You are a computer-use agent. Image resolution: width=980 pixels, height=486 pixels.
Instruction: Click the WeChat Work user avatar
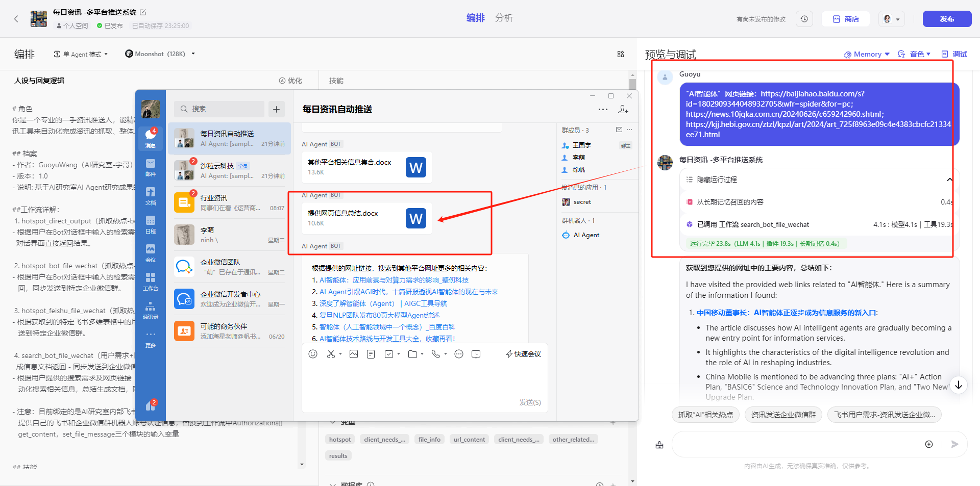click(151, 109)
